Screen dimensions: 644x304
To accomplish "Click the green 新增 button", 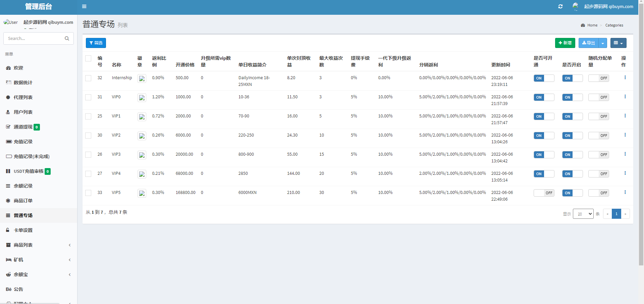I will [x=565, y=43].
